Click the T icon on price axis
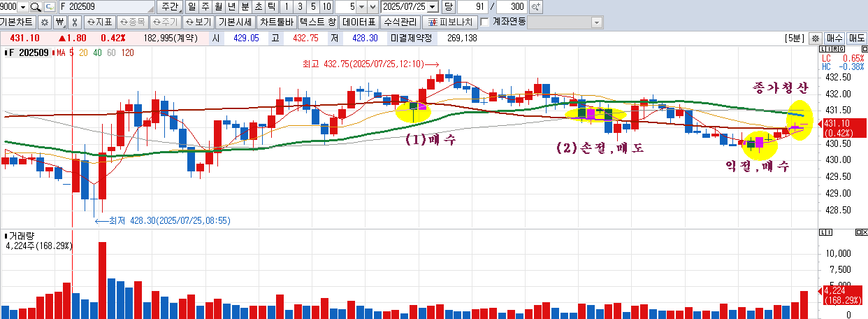 pos(827,49)
